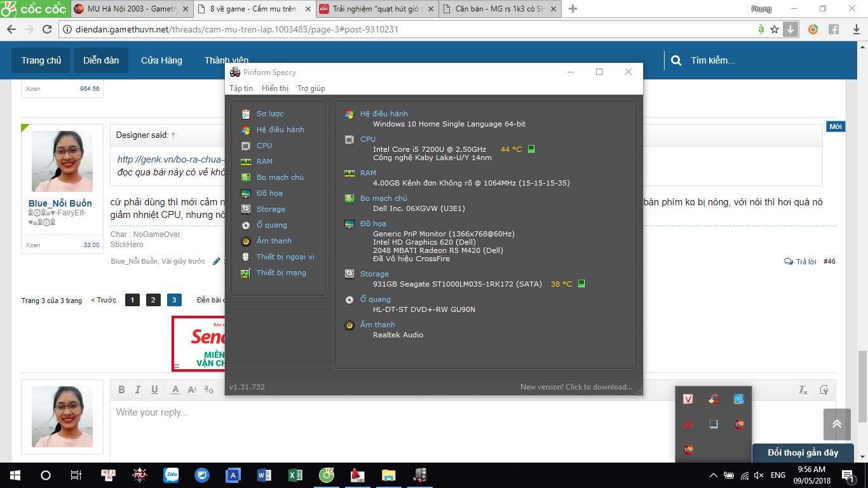The width and height of the screenshot is (868, 488).
Task: Open the Windows Start menu
Action: [x=15, y=475]
